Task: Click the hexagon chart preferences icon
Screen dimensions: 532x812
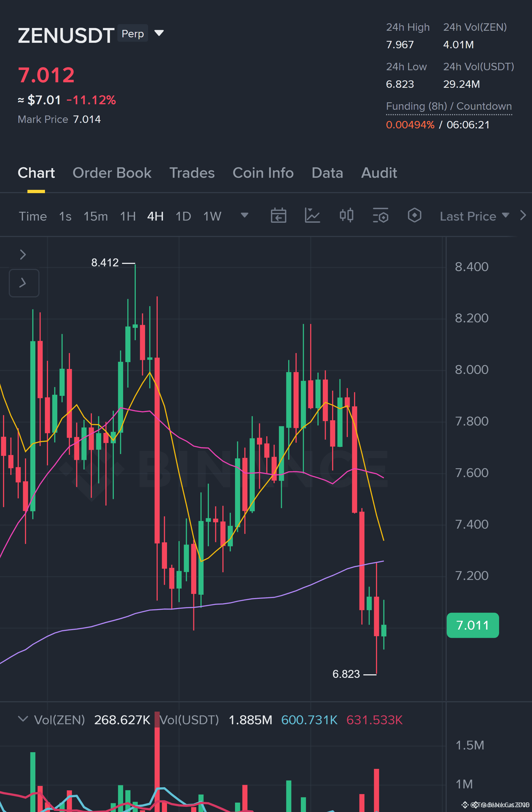Action: pos(414,216)
